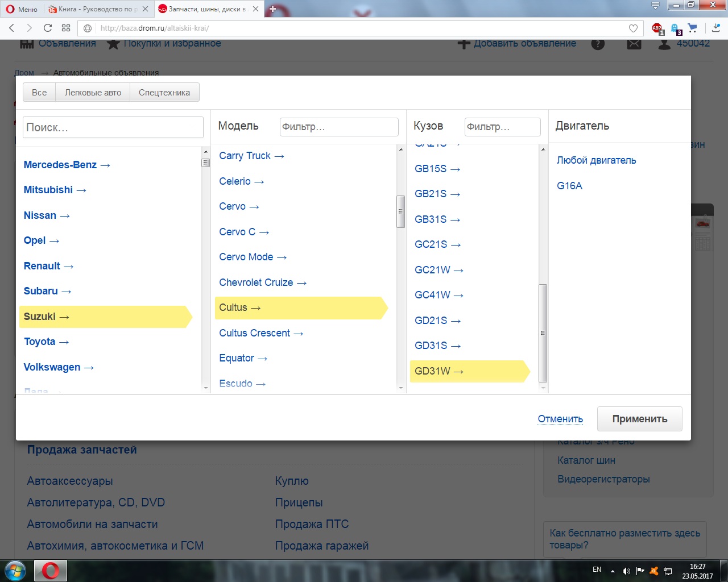The height and width of the screenshot is (582, 728).
Task: Bookmark the page with the heart icon
Action: (633, 28)
